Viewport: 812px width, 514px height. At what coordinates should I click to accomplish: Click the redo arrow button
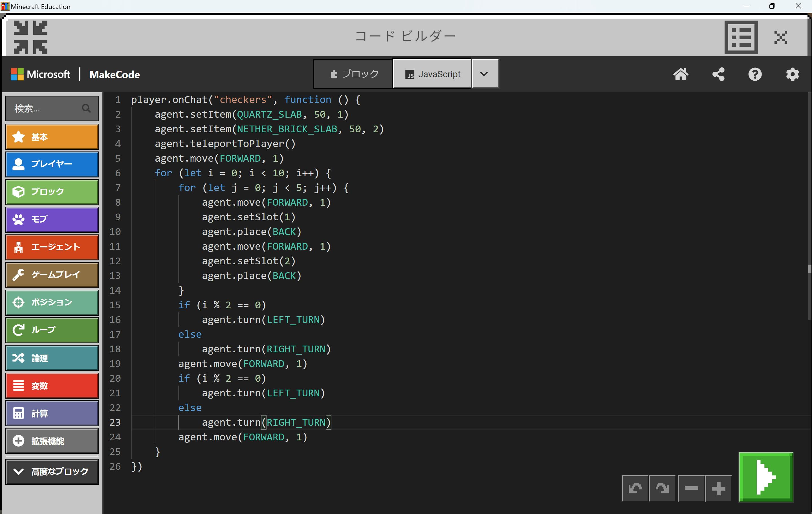point(662,488)
